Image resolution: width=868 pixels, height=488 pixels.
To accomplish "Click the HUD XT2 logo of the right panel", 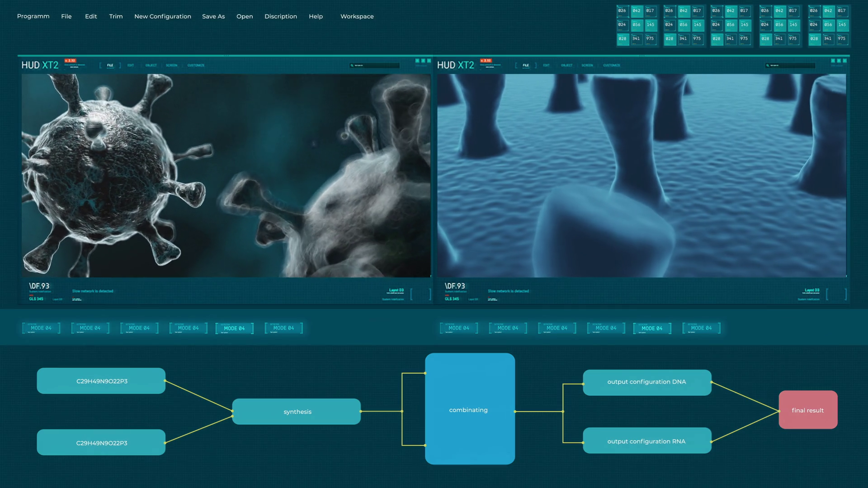I will [x=455, y=66].
